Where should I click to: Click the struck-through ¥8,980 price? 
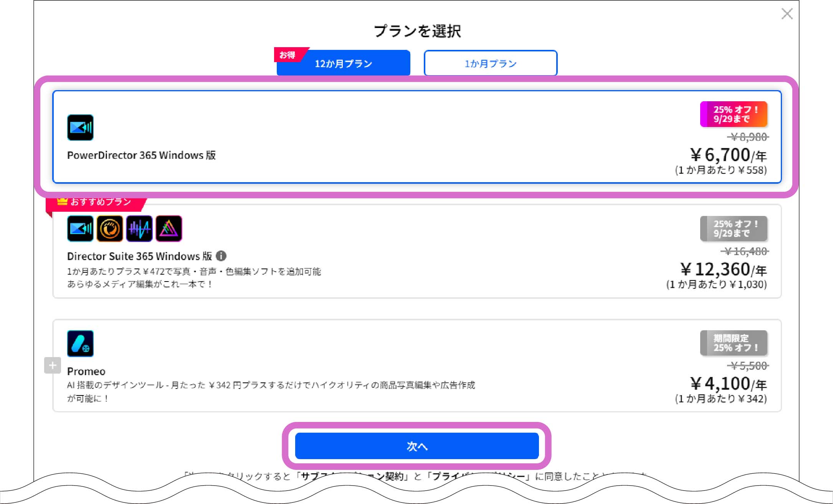pos(748,137)
